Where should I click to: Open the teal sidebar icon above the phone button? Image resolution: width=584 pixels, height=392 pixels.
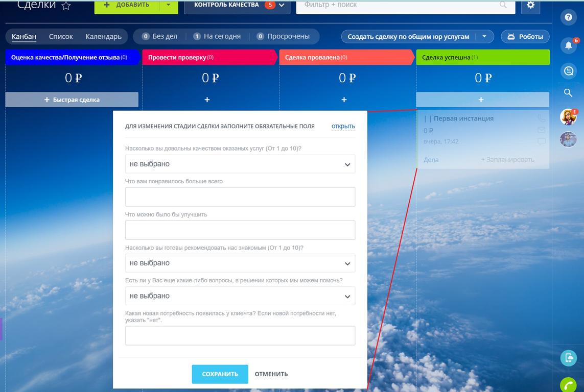click(x=568, y=358)
